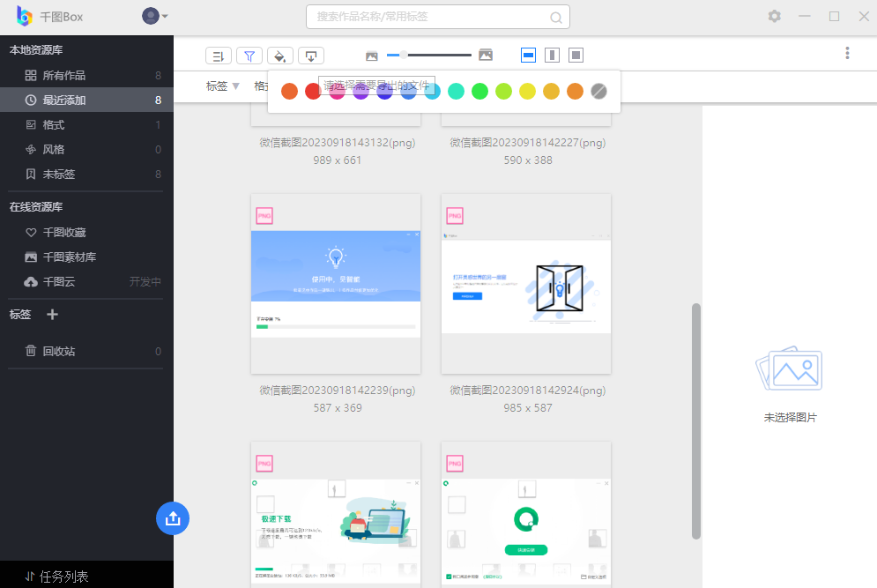Click the 587 x 369 dimension text
Image resolution: width=877 pixels, height=588 pixels.
pos(338,408)
